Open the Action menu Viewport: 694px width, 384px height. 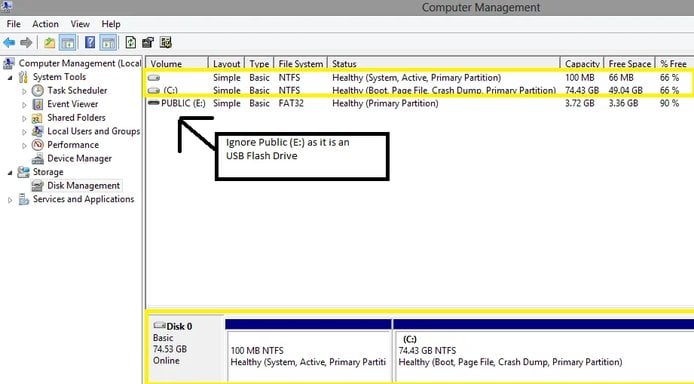[x=45, y=24]
